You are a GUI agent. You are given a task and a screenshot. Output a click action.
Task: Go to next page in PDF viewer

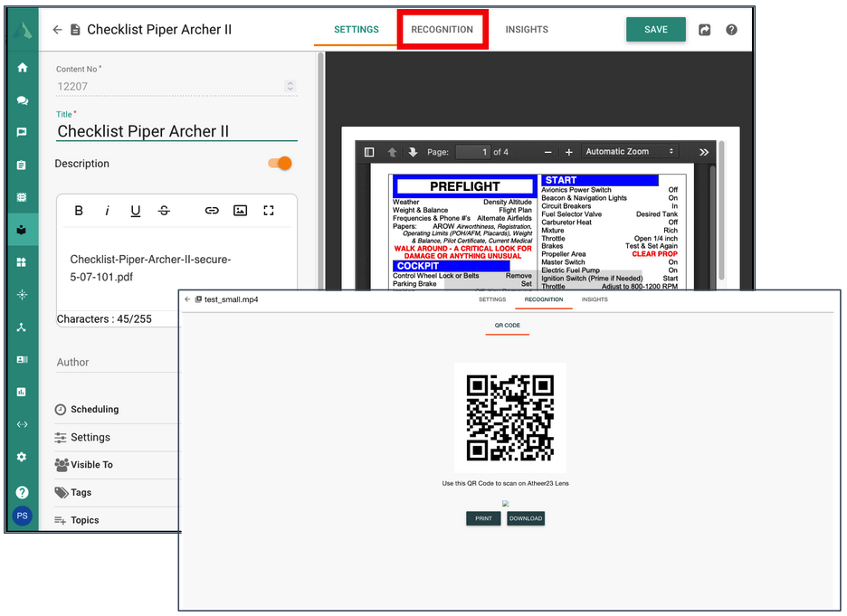click(414, 152)
